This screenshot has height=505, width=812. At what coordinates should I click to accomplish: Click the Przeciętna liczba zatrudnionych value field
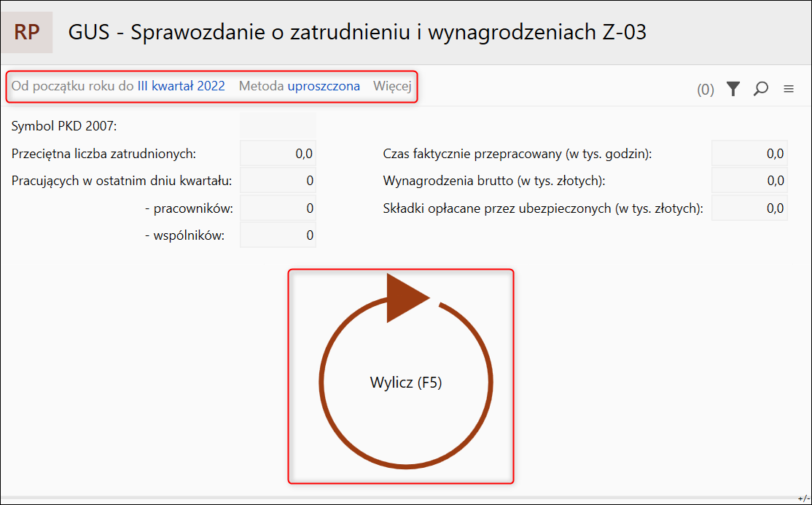278,153
